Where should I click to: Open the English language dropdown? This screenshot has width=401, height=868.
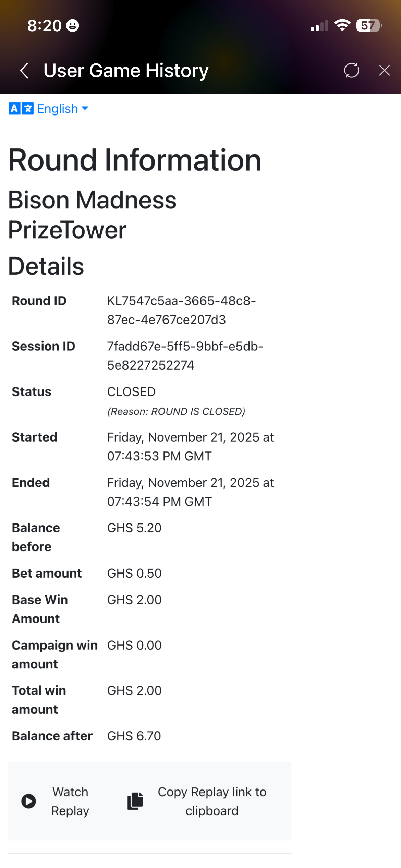tap(58, 109)
